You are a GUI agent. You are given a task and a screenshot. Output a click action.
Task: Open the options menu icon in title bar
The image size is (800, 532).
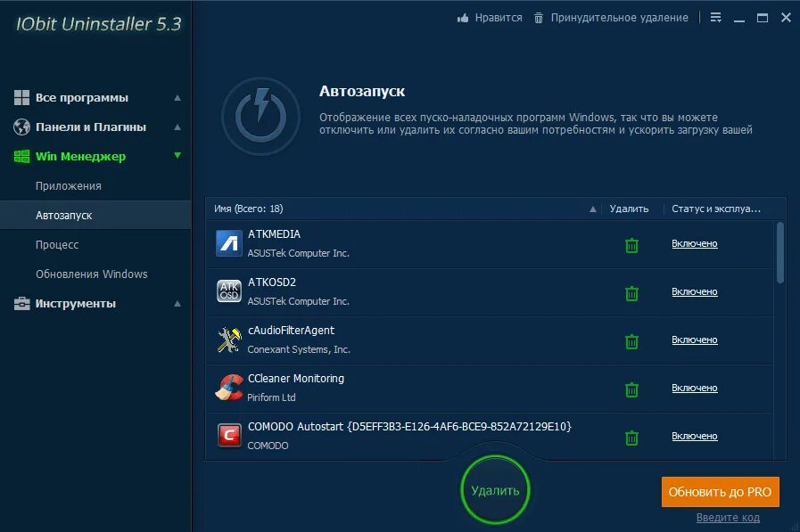(716, 18)
